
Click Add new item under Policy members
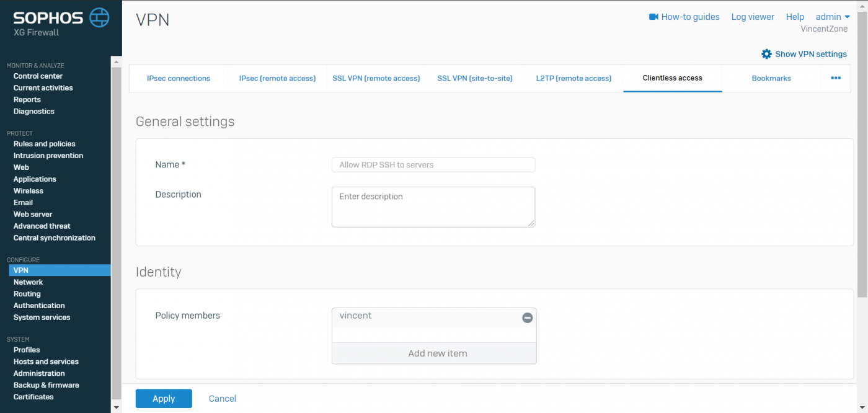click(434, 353)
